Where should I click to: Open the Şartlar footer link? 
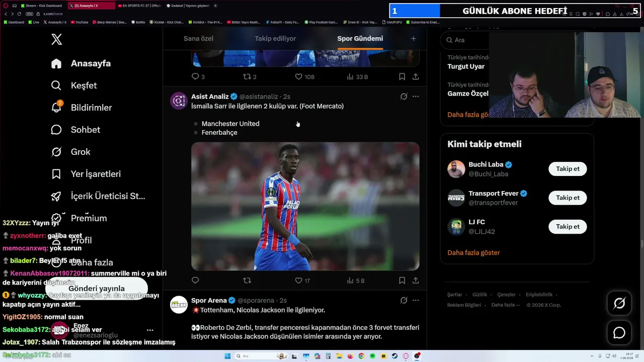pos(455,295)
